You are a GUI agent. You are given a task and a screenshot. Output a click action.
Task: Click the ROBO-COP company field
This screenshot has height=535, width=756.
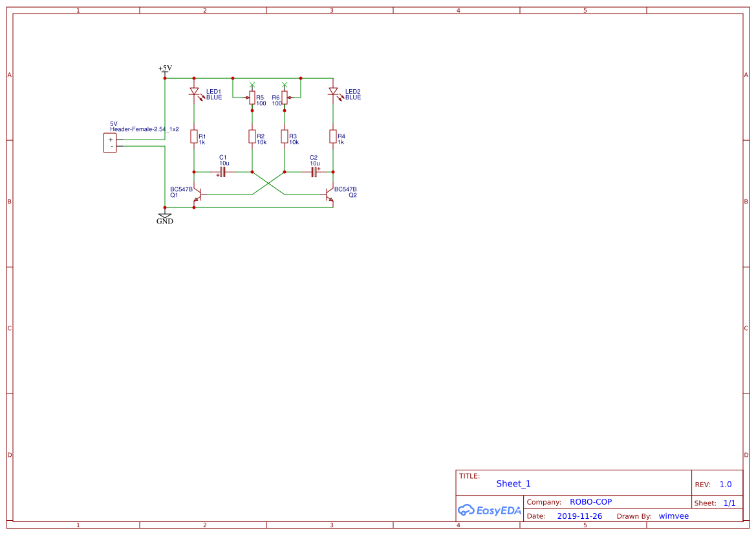(590, 502)
